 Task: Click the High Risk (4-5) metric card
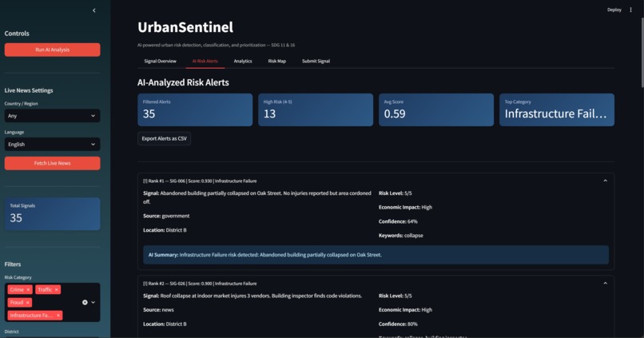coord(316,109)
